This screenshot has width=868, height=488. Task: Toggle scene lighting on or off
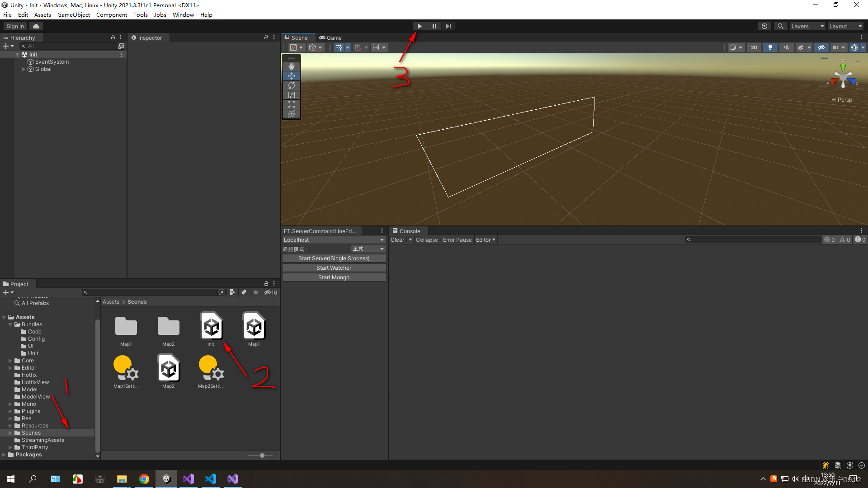pyautogui.click(x=770, y=47)
